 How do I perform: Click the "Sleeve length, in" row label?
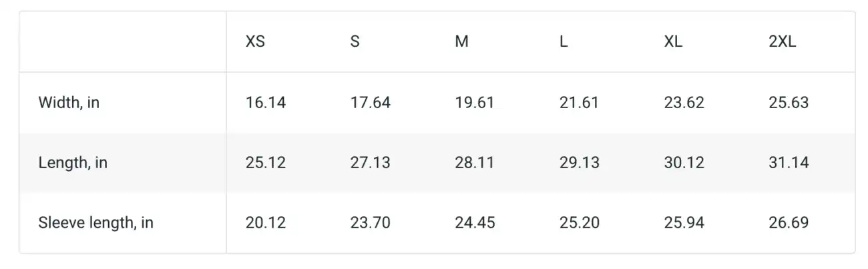click(95, 223)
